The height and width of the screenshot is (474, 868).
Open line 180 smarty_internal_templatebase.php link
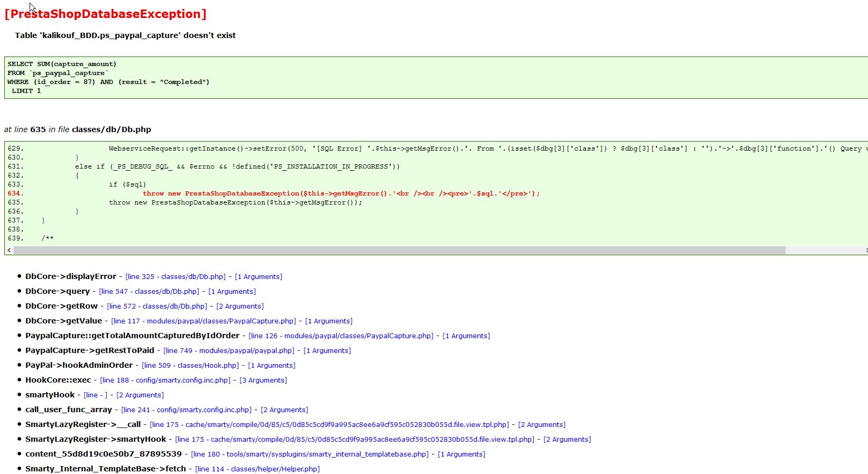[x=310, y=454]
